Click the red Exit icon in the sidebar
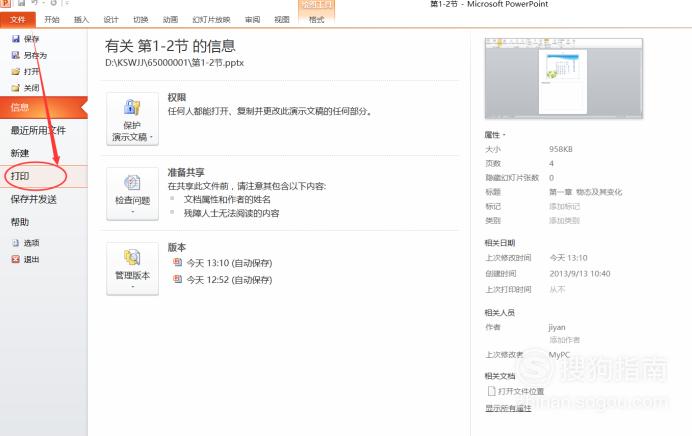This screenshot has height=436, width=692. pos(16,259)
